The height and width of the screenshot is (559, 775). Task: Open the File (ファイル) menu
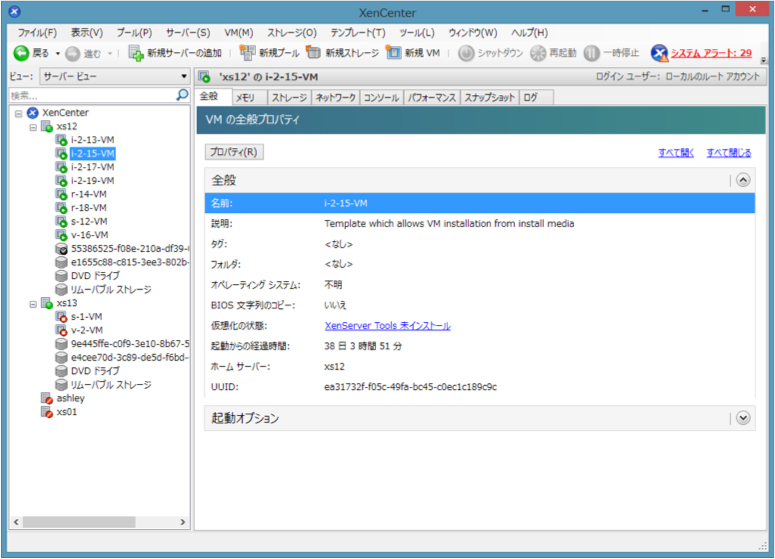pyautogui.click(x=37, y=33)
